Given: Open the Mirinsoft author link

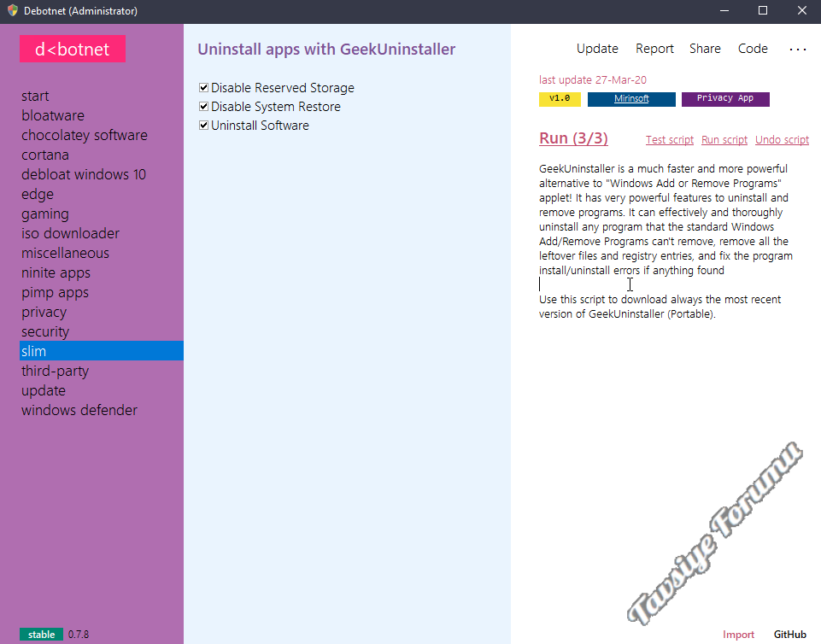Looking at the screenshot, I should pyautogui.click(x=631, y=99).
